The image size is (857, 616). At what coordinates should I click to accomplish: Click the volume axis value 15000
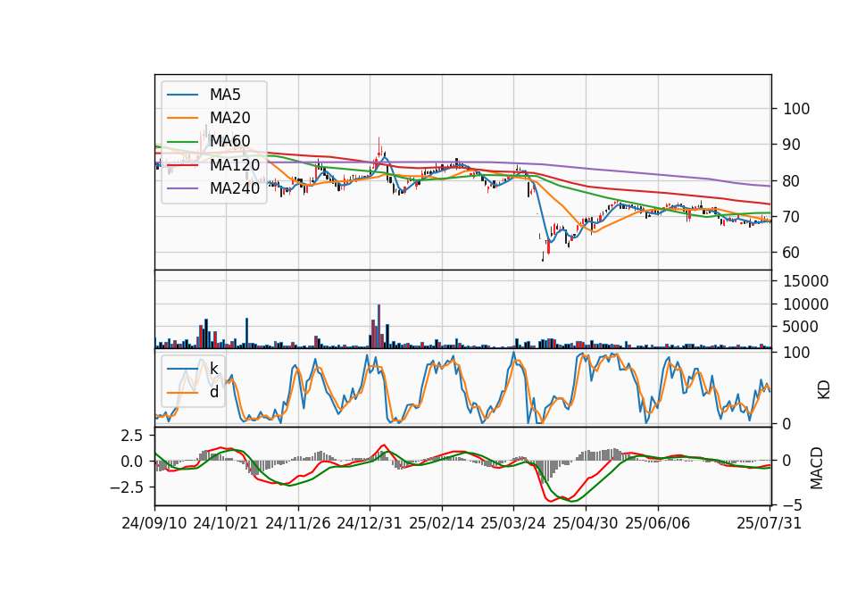[805, 281]
